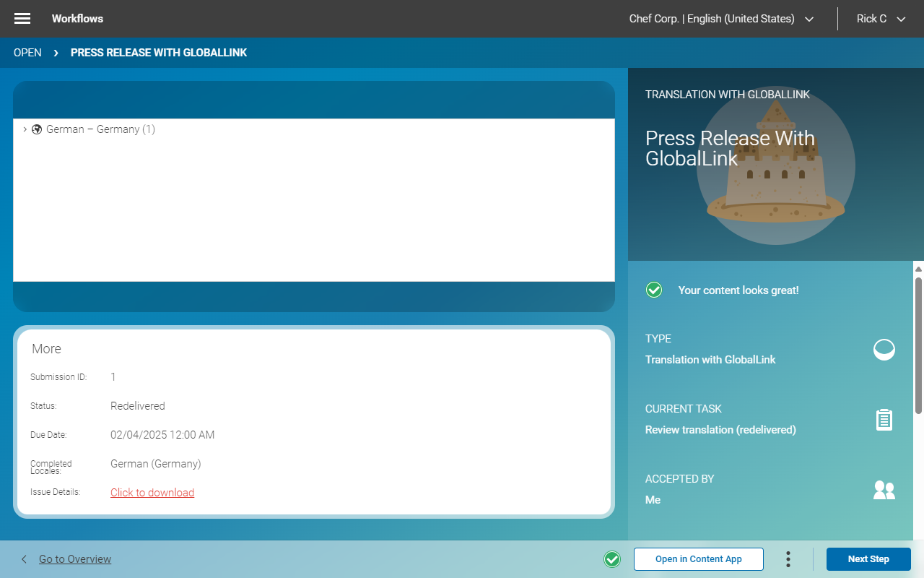Image resolution: width=924 pixels, height=578 pixels.
Task: Click the Open in Content App button
Action: (x=698, y=558)
